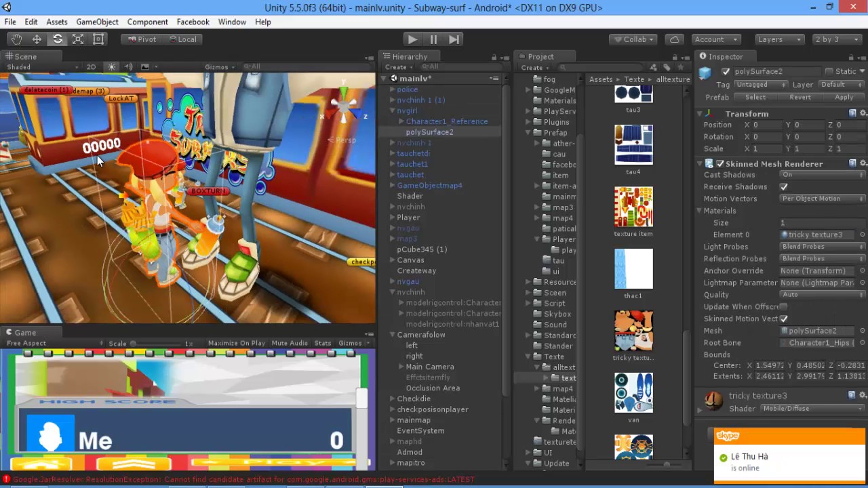The image size is (868, 488).
Task: Open the Component menu
Action: point(147,22)
